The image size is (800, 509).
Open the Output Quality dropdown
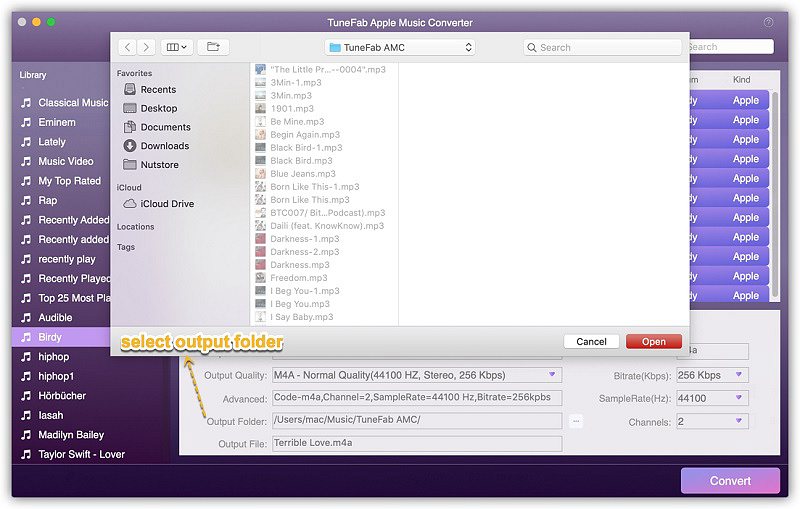pyautogui.click(x=416, y=376)
